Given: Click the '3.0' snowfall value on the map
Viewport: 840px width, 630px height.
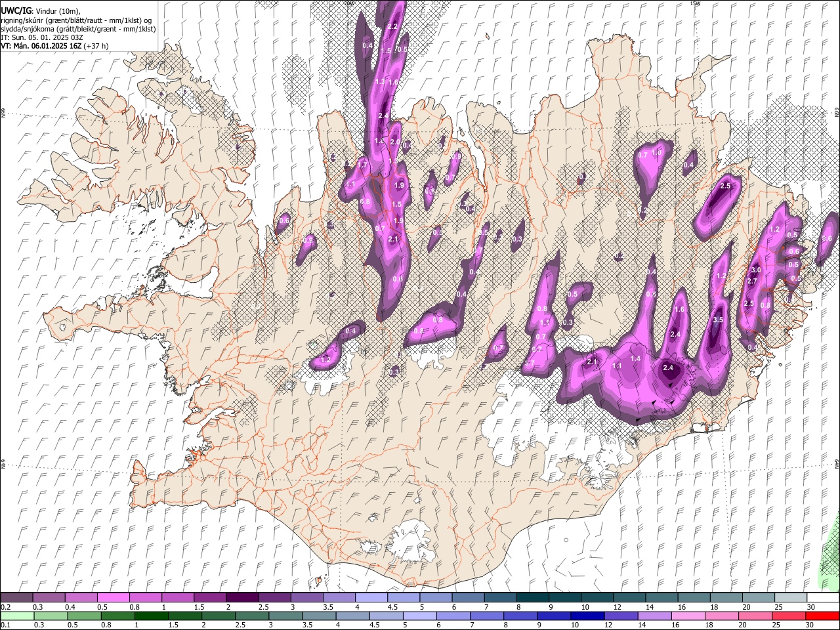Looking at the screenshot, I should pyautogui.click(x=755, y=270).
